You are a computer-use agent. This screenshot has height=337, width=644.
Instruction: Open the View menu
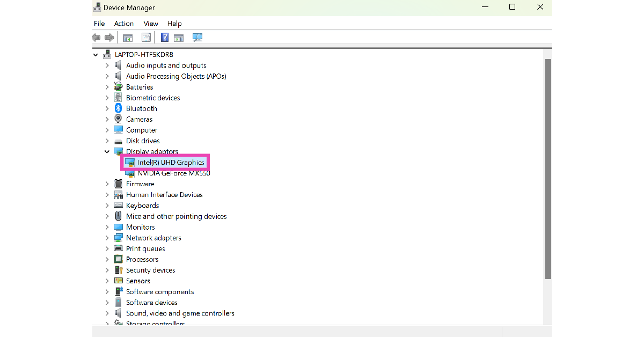(x=151, y=24)
